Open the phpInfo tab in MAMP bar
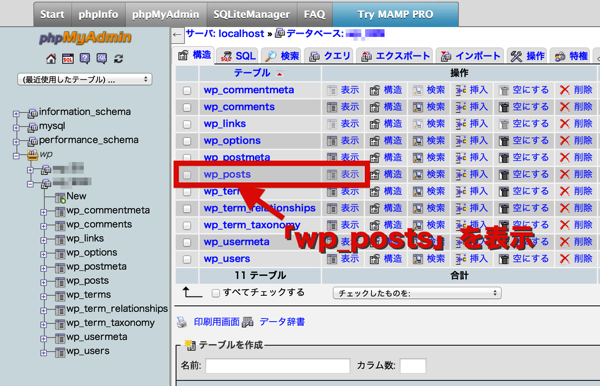The image size is (600, 386). point(98,15)
